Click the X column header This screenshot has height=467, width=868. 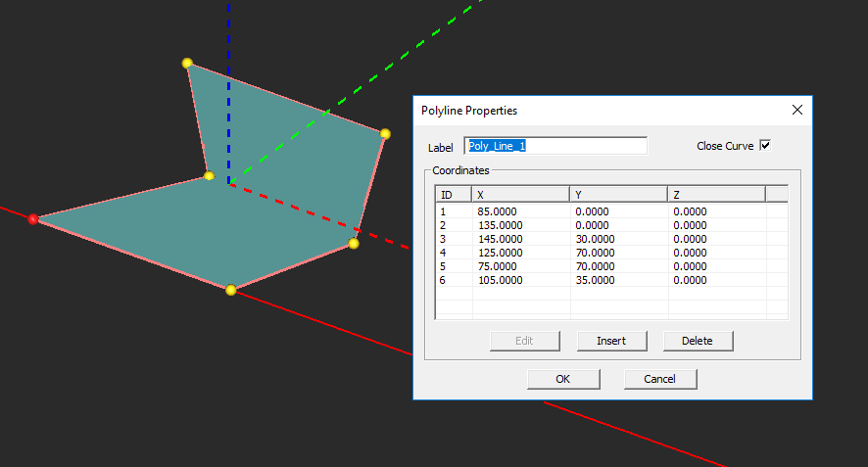point(520,194)
